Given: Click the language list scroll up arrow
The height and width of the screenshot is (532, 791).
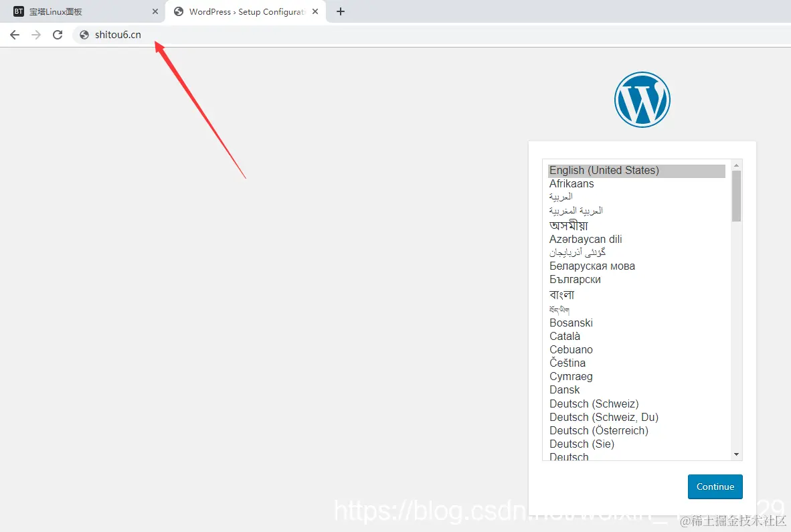Looking at the screenshot, I should 737,165.
